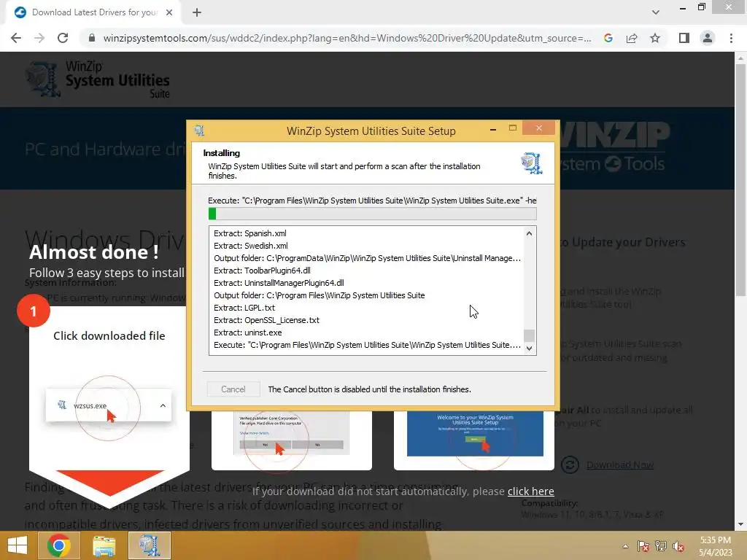Click the Download Now link
This screenshot has width=747, height=560.
pyautogui.click(x=620, y=464)
